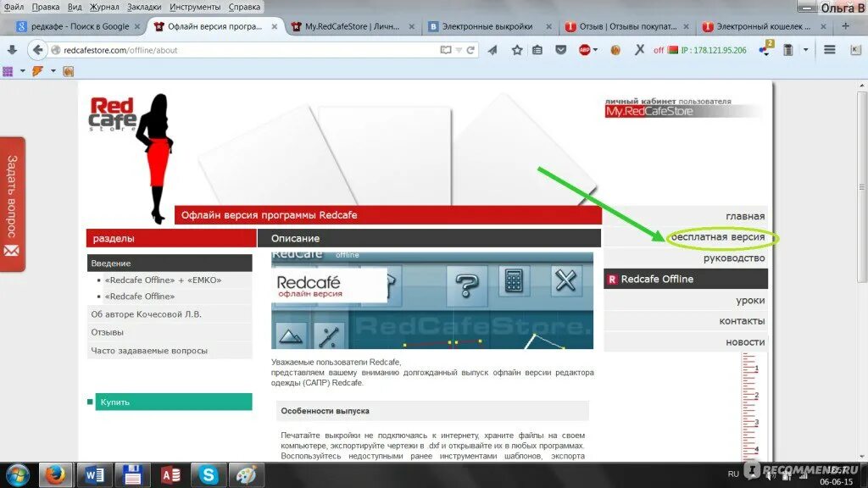Go back to previous page
Screen dimensions: 868x488
[x=37, y=50]
